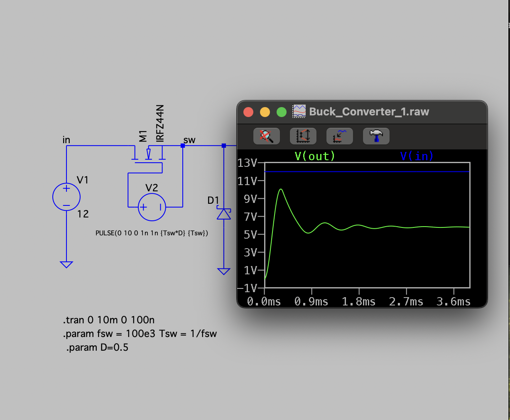Screen dimensions: 510x420
Task: Click the Buck_Converter_1.raw title bar
Action: [x=369, y=111]
